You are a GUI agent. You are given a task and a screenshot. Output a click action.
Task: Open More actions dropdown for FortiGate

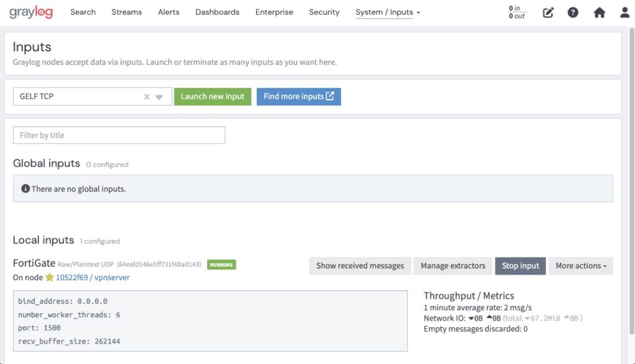(580, 265)
